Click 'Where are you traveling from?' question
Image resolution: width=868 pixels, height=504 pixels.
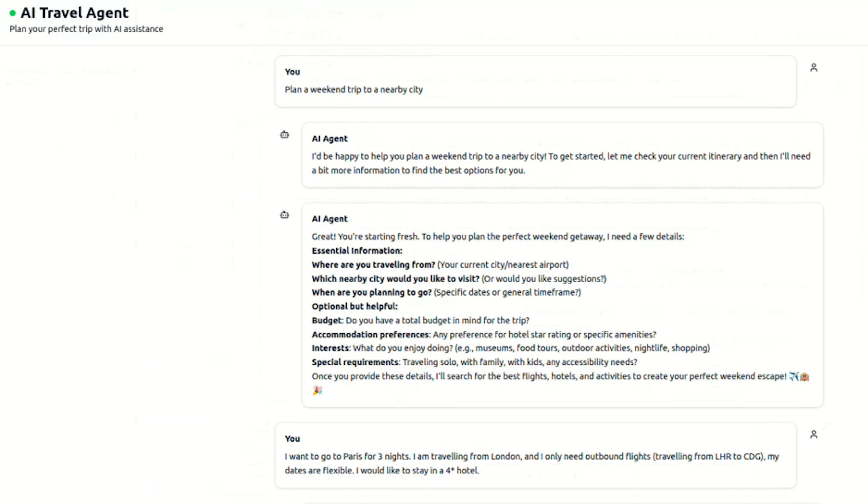tap(373, 265)
